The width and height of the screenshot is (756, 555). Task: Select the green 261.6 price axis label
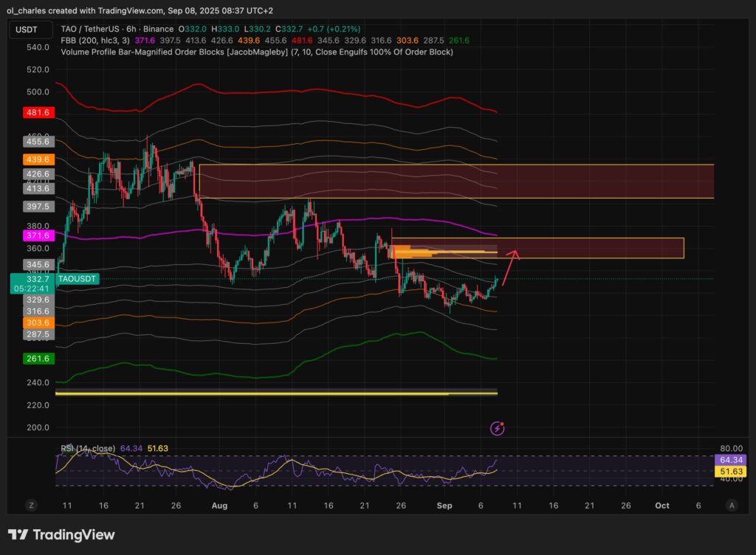pos(36,358)
